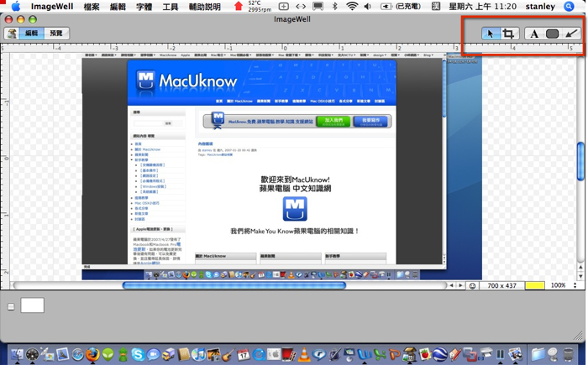
Task: Click the scroll right arrow
Action: point(460,285)
